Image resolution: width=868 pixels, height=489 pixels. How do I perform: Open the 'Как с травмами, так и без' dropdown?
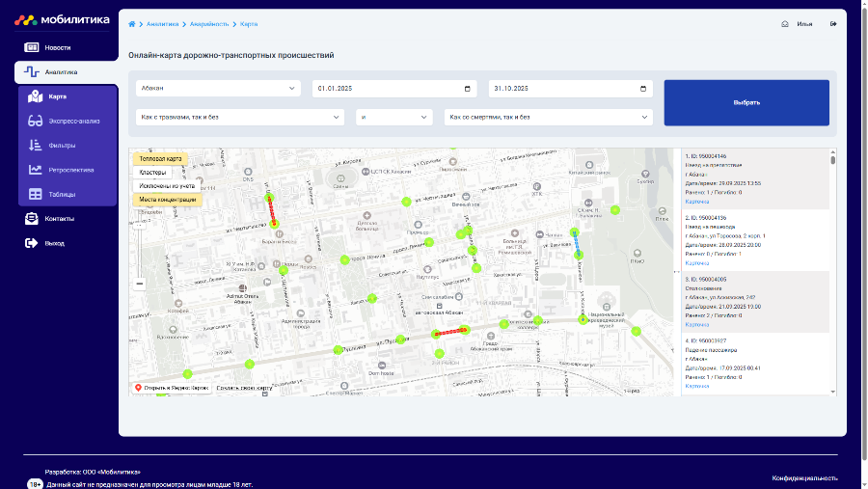(x=240, y=118)
